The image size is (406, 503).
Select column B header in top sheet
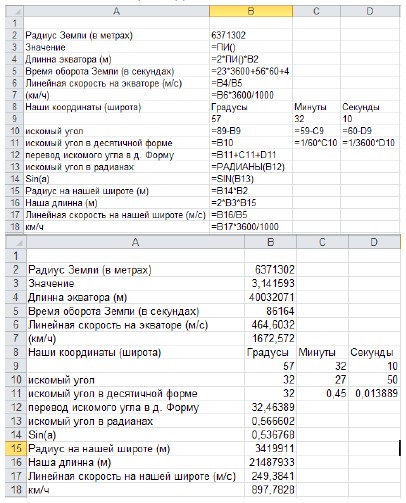(251, 11)
